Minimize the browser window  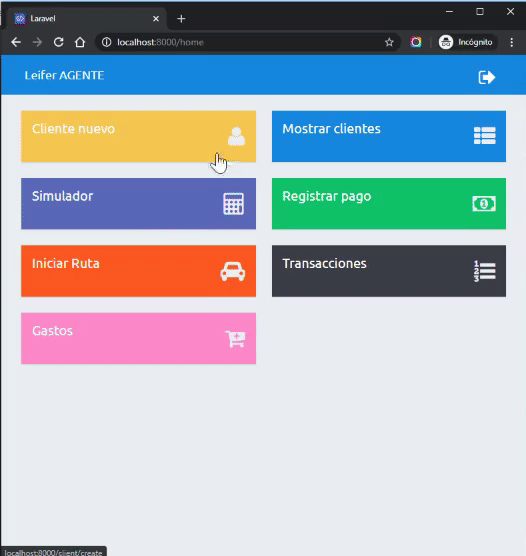tap(449, 12)
